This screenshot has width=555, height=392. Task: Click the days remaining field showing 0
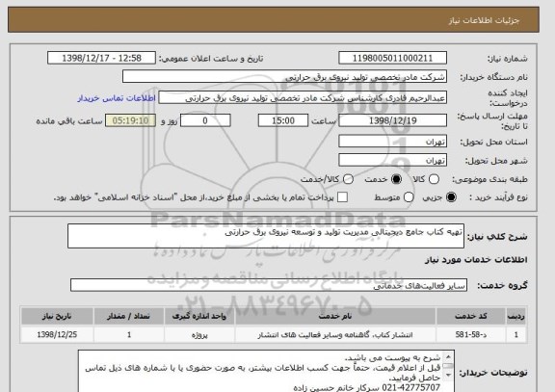(205, 120)
